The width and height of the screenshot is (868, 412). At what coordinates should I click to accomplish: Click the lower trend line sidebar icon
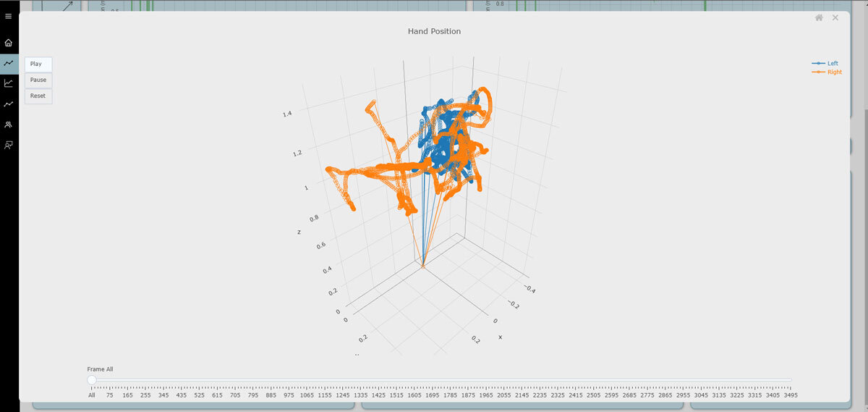tap(9, 104)
